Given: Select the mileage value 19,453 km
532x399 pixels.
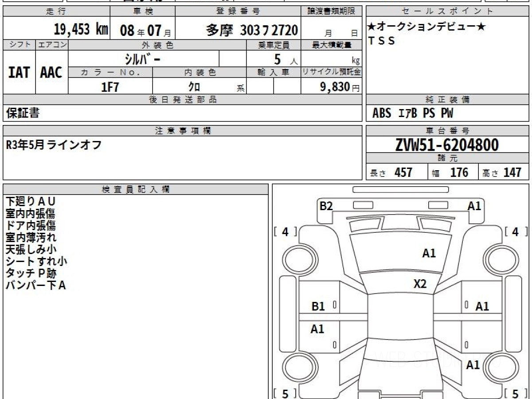Looking at the screenshot, I should (81, 30).
